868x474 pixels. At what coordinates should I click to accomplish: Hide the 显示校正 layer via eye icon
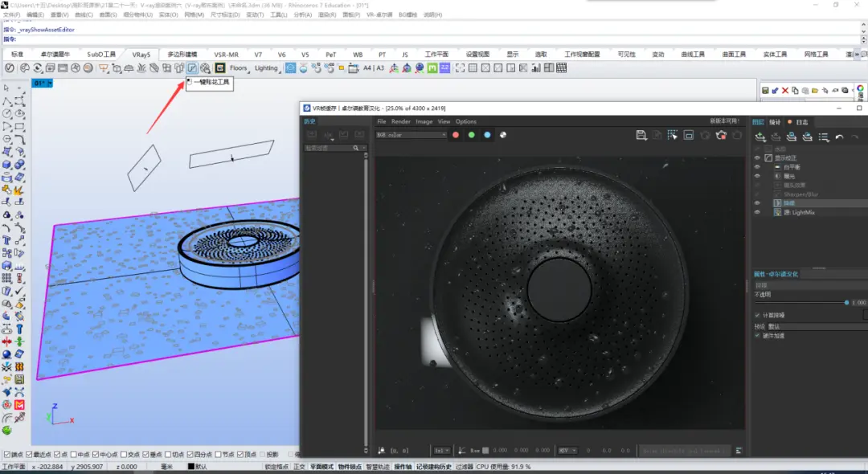point(757,158)
